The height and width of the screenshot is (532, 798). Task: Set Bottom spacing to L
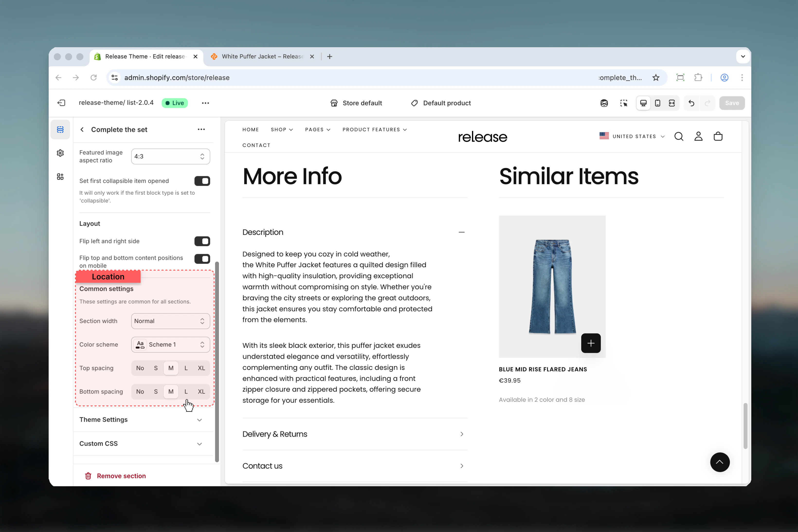coord(186,392)
